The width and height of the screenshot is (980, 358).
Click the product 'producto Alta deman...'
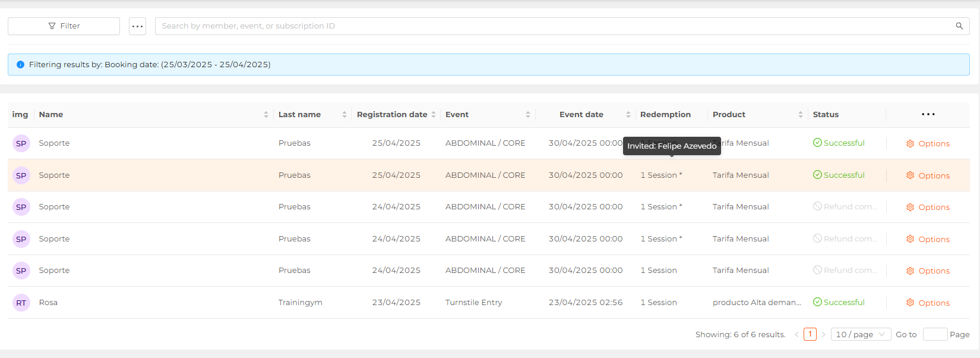pyautogui.click(x=757, y=303)
